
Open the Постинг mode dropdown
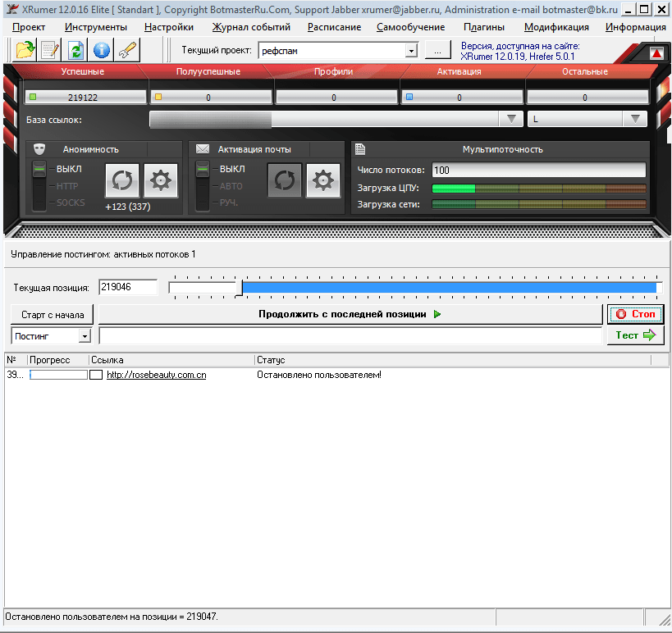pyautogui.click(x=85, y=336)
